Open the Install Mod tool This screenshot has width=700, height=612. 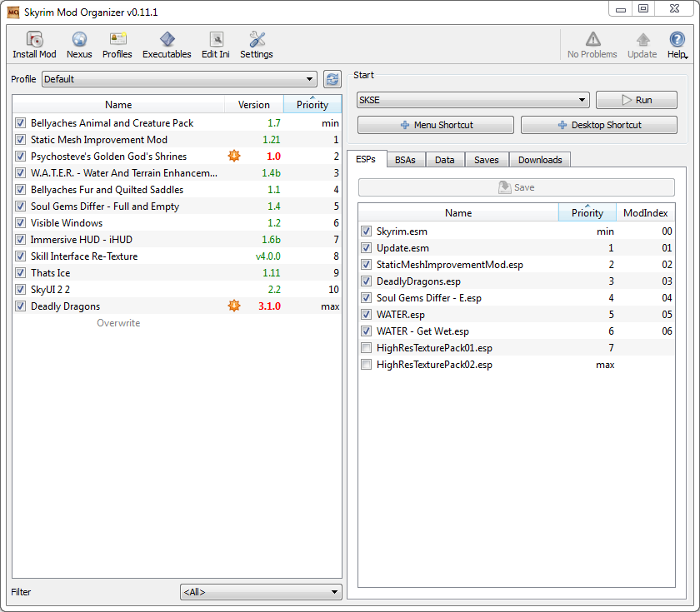pos(34,45)
